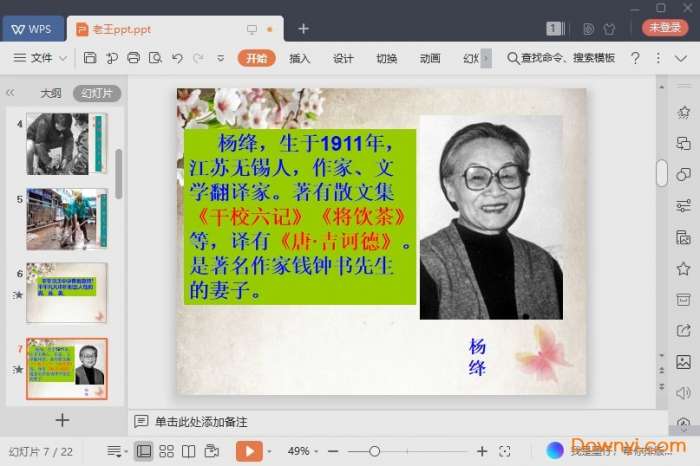Viewport: 700px width, 466px height.
Task: Increase zoom with plus button
Action: coord(482,452)
